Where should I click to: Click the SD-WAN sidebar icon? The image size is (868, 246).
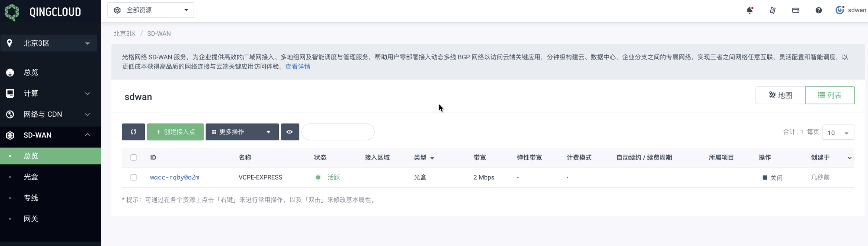click(x=10, y=135)
